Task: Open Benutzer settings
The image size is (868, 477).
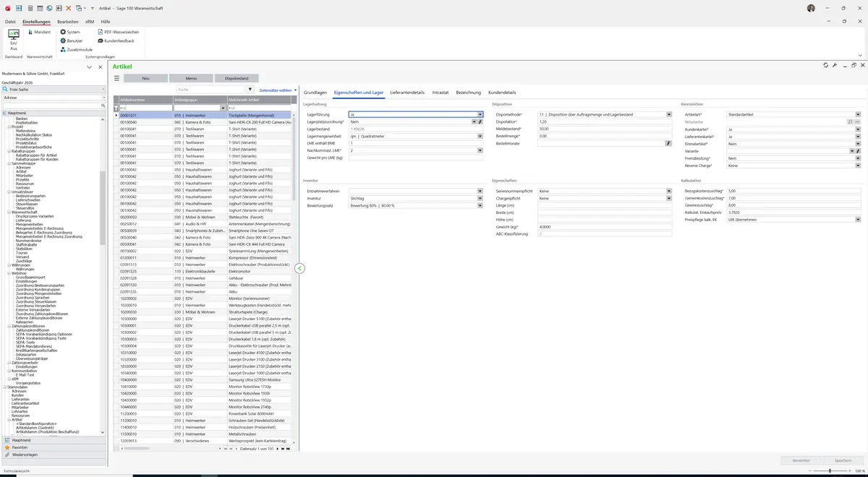Action: [x=71, y=40]
